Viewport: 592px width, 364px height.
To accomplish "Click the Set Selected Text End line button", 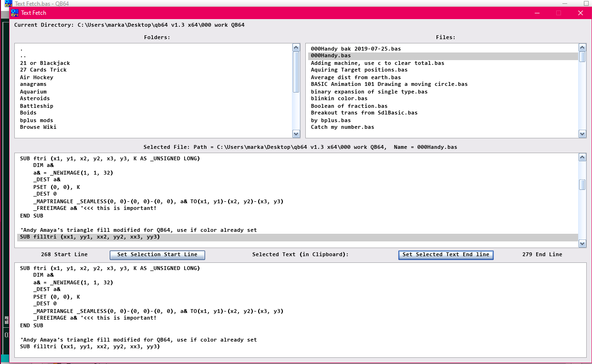I will pyautogui.click(x=446, y=255).
